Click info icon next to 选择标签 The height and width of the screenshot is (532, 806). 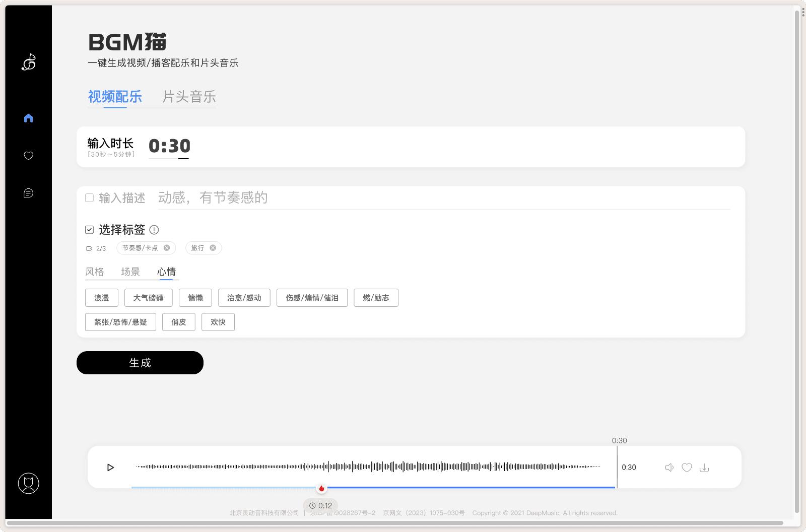click(154, 230)
